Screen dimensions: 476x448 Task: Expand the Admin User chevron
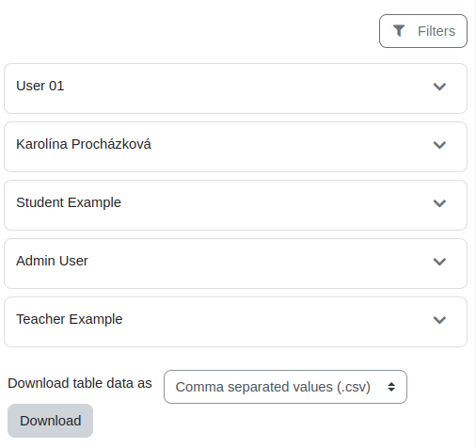coord(439,262)
